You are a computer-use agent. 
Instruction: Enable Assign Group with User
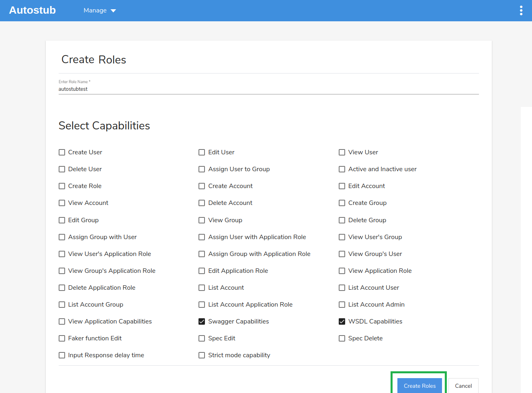click(x=62, y=237)
